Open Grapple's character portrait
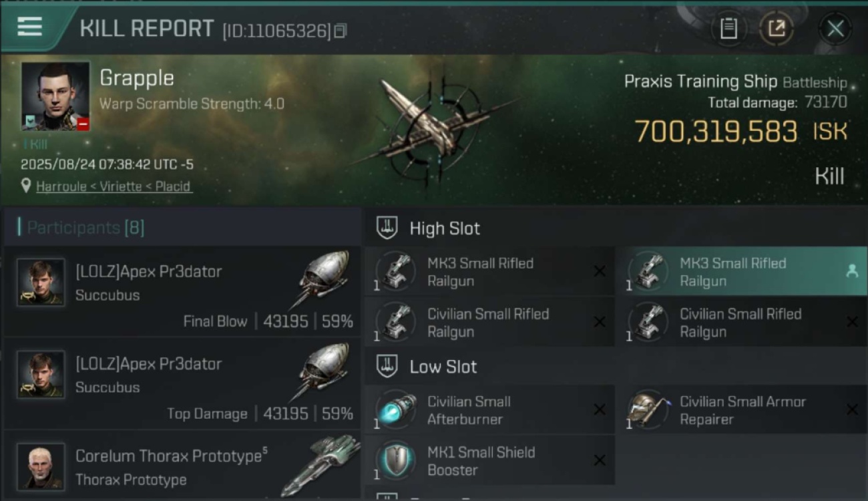 pyautogui.click(x=55, y=96)
